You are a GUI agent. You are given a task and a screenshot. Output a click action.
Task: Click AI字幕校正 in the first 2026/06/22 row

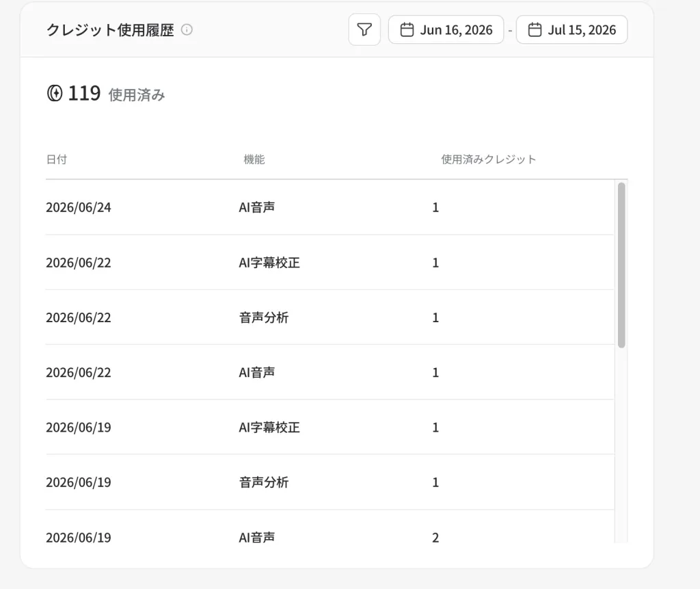click(x=269, y=263)
